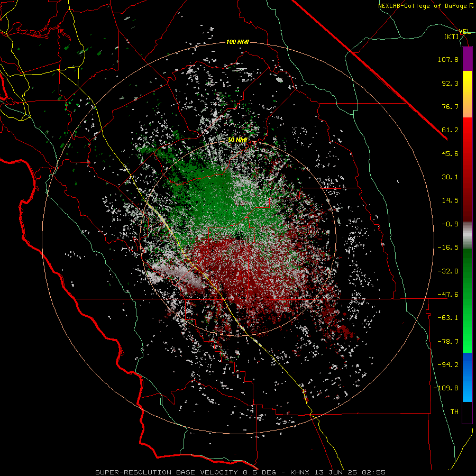Click the [KT] units label
476x476 pixels.
pos(452,37)
